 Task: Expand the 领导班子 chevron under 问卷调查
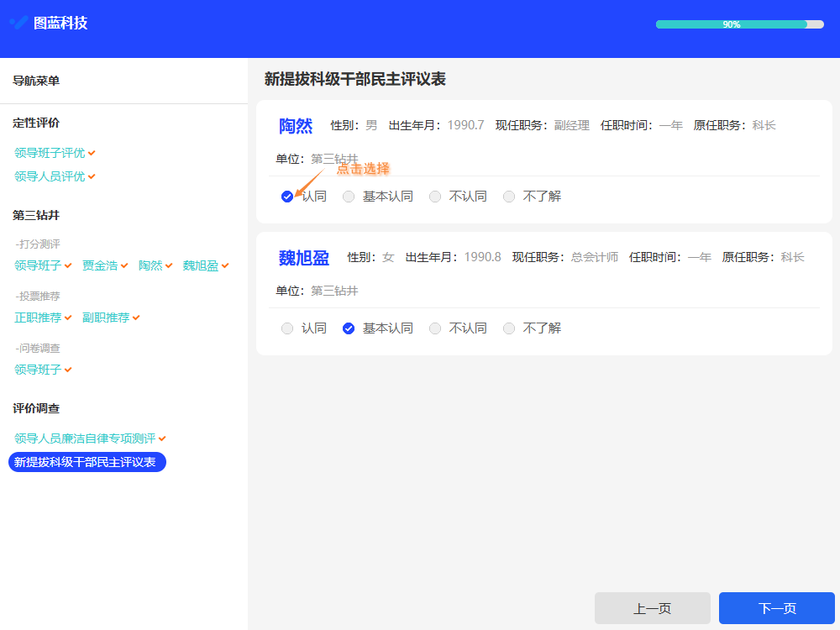coord(68,369)
